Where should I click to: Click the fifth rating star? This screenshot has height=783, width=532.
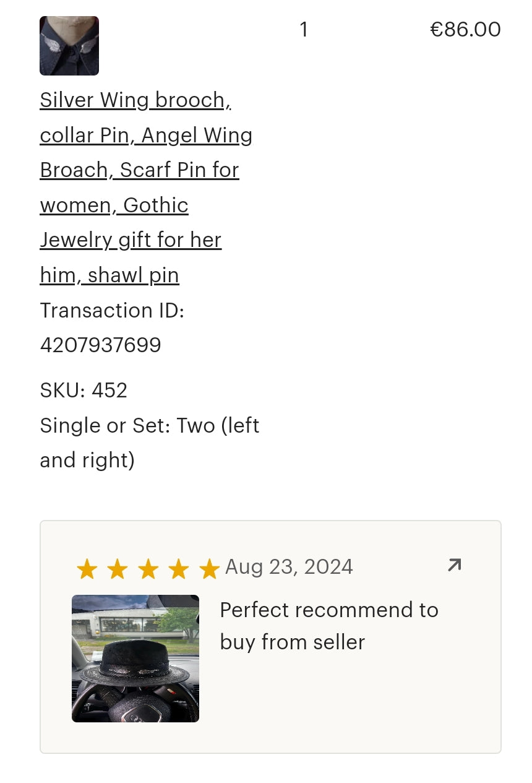209,569
